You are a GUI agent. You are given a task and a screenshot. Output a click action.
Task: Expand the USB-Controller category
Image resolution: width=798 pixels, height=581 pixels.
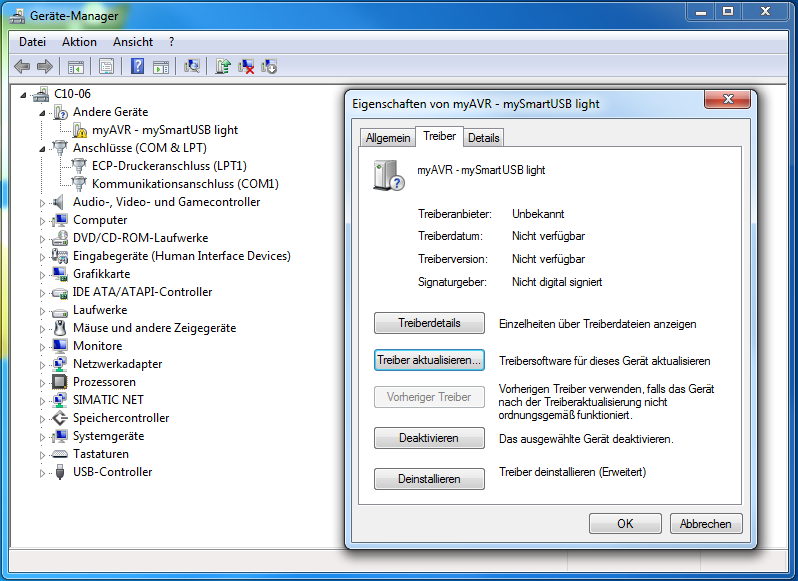pyautogui.click(x=43, y=472)
